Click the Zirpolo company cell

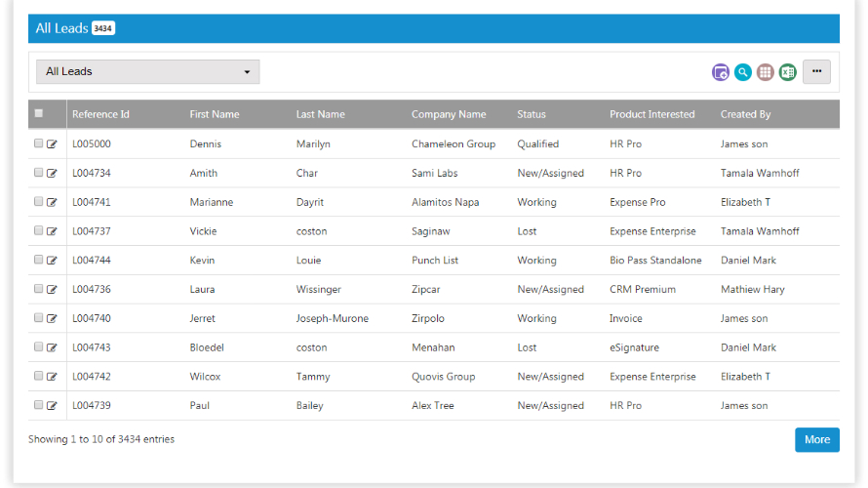point(428,318)
